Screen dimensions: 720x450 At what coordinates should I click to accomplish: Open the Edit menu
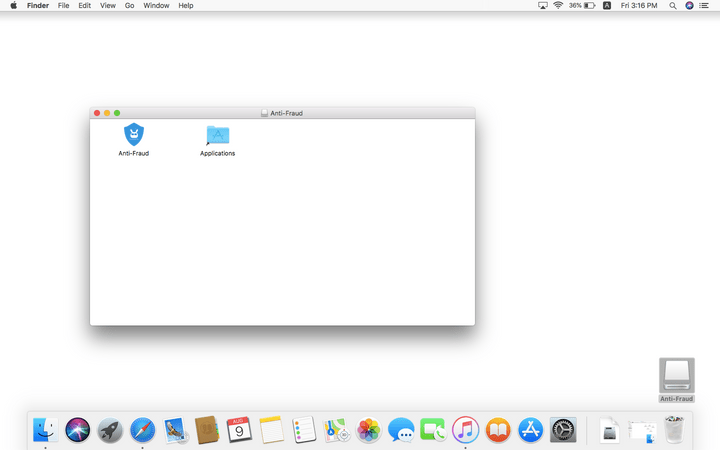tap(84, 6)
